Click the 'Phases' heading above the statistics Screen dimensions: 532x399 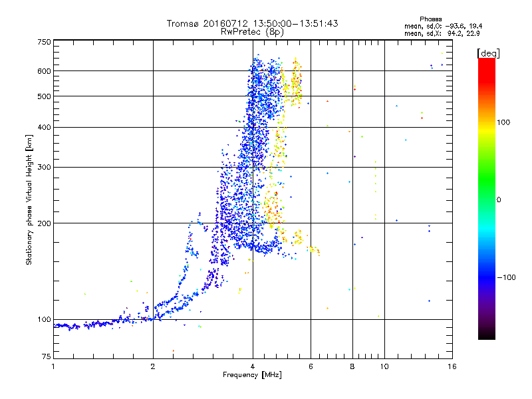[430, 19]
